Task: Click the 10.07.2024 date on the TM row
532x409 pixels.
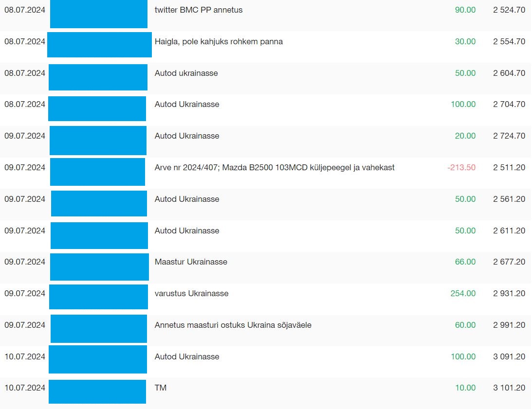Action: (25, 388)
